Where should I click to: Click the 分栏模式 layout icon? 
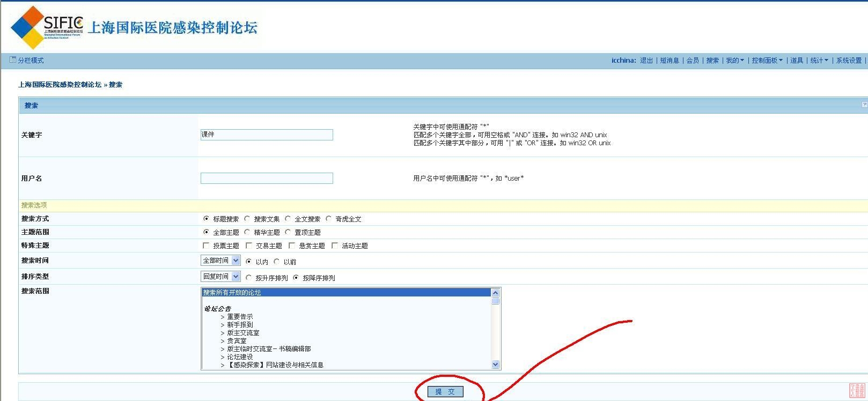pyautogui.click(x=13, y=60)
